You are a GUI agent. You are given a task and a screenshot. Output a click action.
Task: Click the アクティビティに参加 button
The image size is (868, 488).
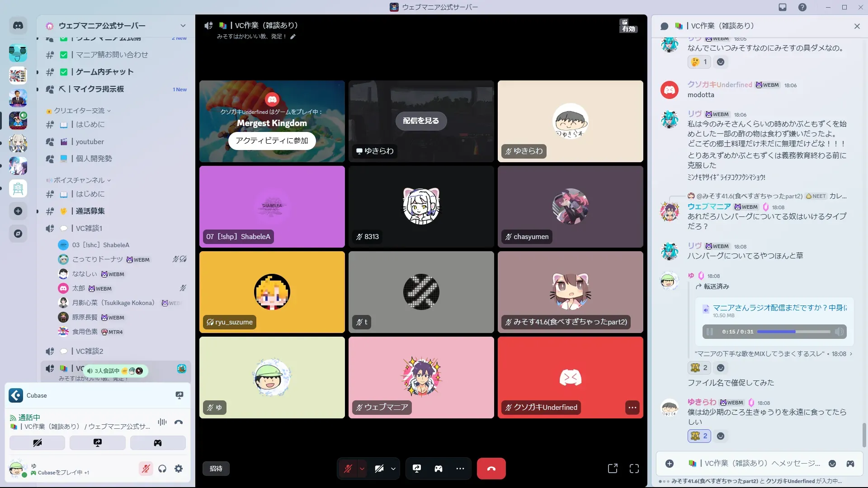[x=272, y=141]
